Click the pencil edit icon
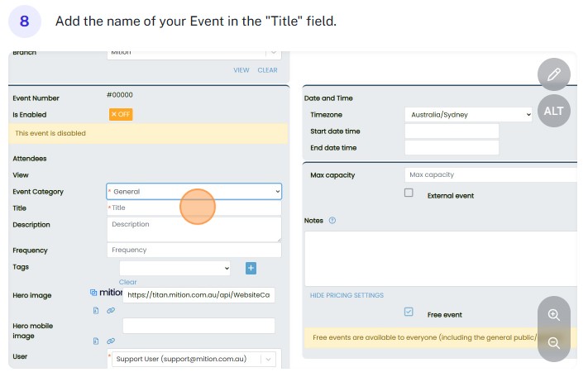 click(554, 74)
